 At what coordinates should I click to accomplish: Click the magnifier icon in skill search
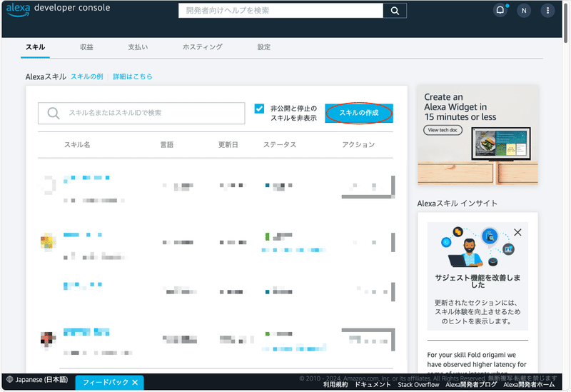53,113
